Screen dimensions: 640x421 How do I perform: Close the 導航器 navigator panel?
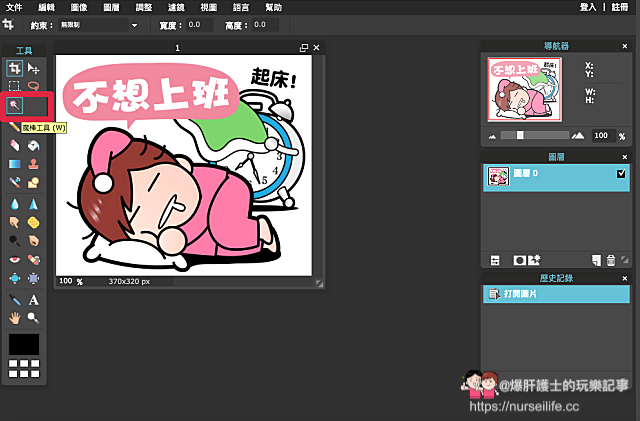tap(624, 46)
